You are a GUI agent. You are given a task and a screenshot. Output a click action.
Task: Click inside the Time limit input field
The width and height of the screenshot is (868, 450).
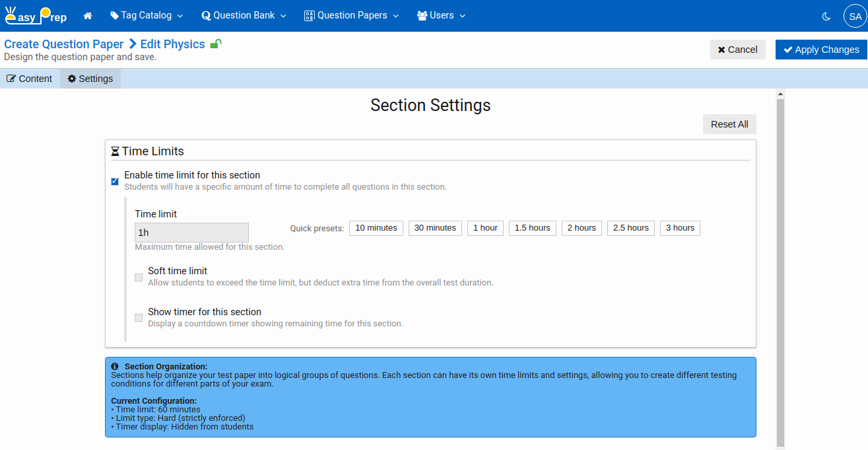[191, 232]
